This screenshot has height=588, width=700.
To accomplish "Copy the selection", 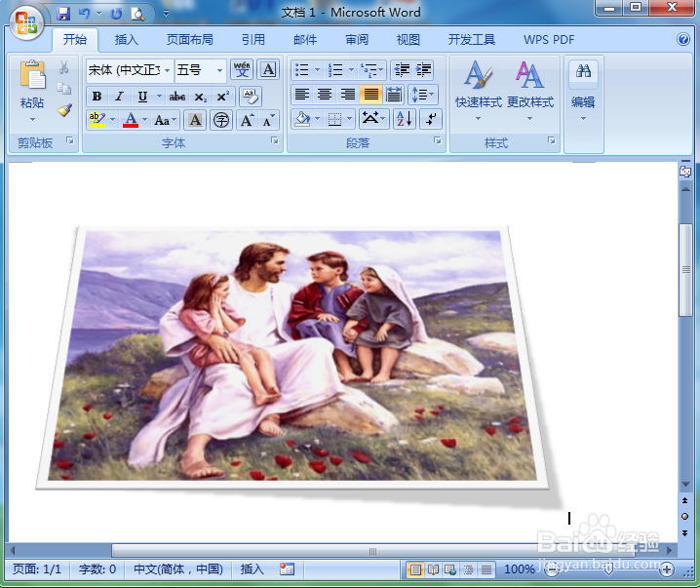I will tap(63, 89).
